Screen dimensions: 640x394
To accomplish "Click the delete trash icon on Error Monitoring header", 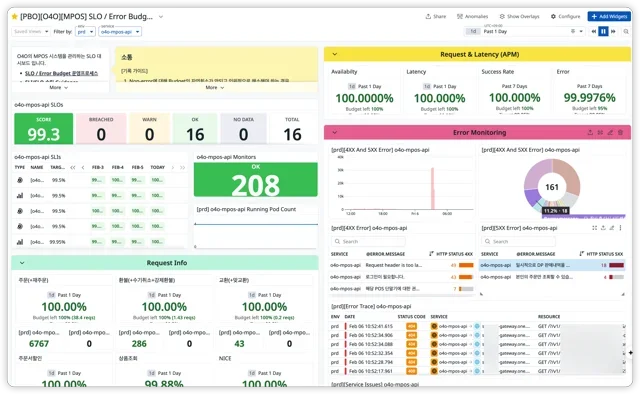I will click(x=620, y=132).
